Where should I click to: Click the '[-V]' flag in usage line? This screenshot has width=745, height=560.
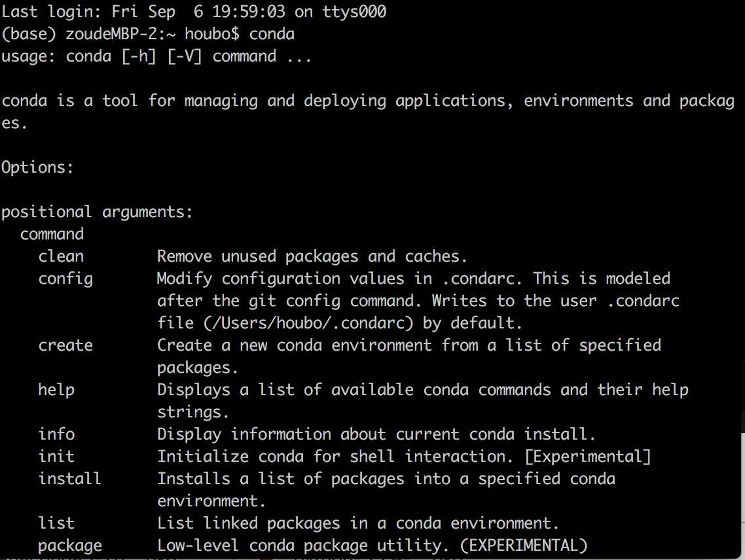point(185,56)
